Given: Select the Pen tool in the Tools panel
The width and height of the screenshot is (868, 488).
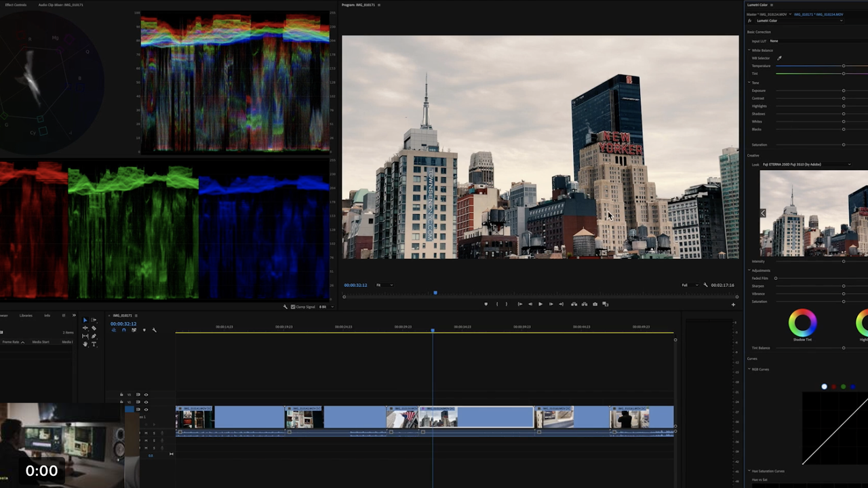Looking at the screenshot, I should tap(94, 336).
